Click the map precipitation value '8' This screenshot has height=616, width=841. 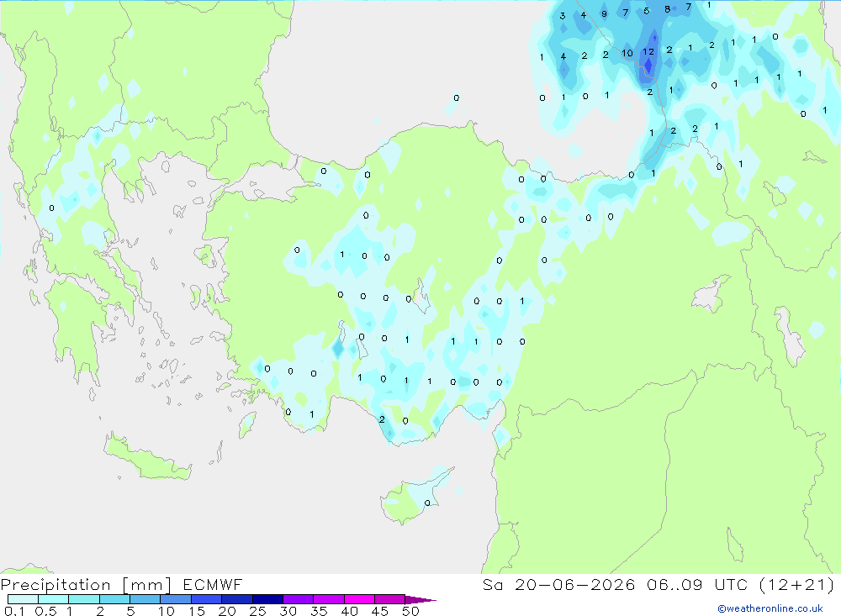tap(667, 9)
